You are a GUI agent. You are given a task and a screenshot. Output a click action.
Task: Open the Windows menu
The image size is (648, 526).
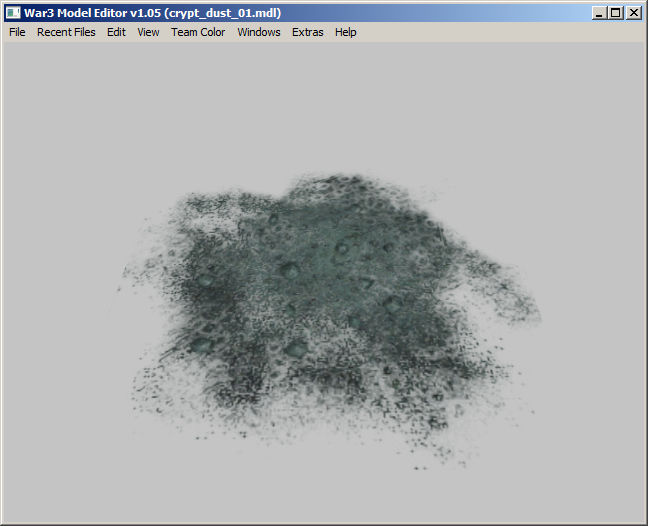coord(259,32)
